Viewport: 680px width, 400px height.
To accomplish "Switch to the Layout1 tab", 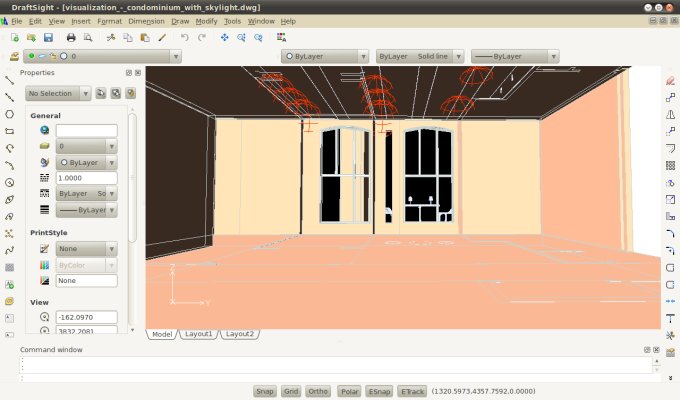I will pyautogui.click(x=199, y=334).
